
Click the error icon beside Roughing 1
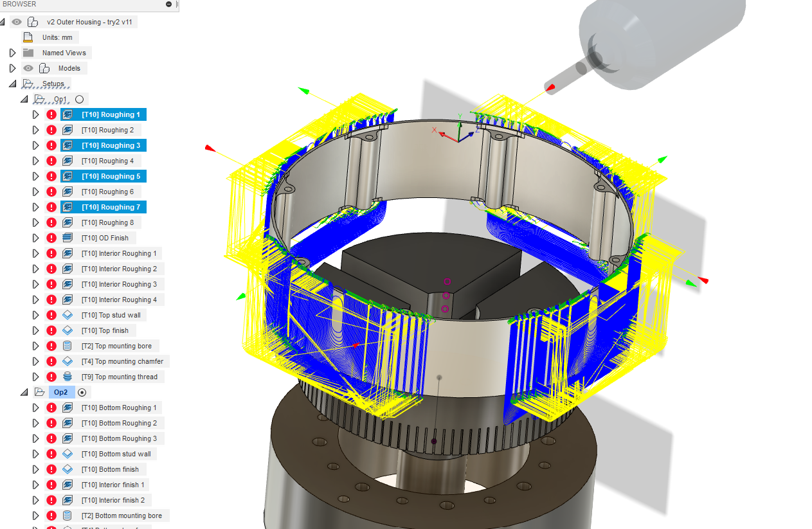[51, 114]
